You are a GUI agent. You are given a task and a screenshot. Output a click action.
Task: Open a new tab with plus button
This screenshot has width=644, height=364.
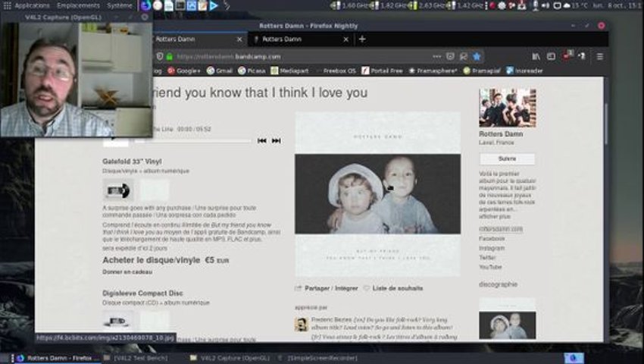[362, 39]
